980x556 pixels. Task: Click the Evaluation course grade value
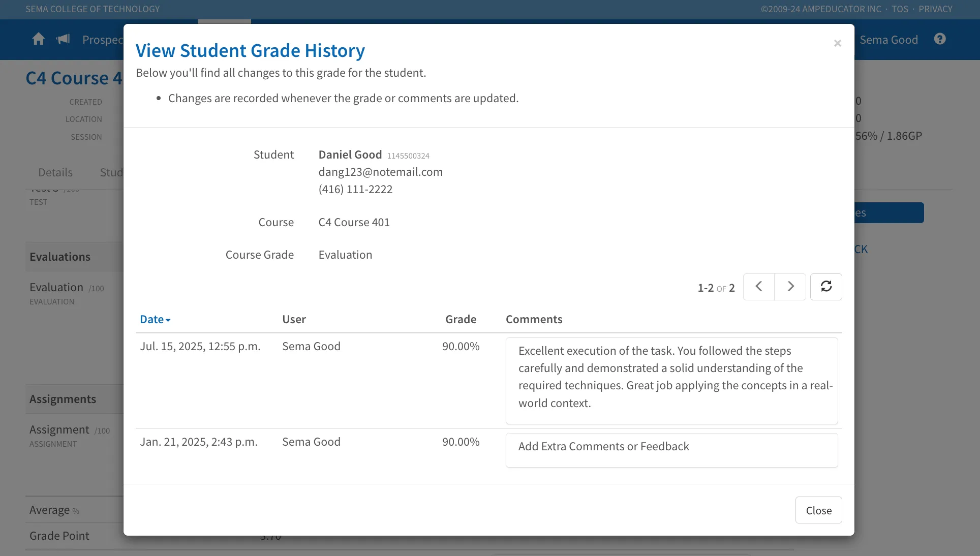345,255
